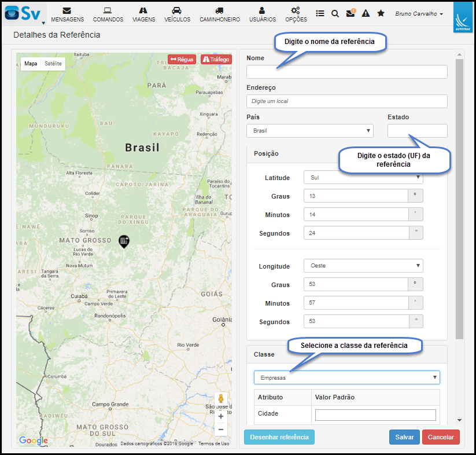
Task: Click the Cidade value input field
Action: [x=375, y=415]
